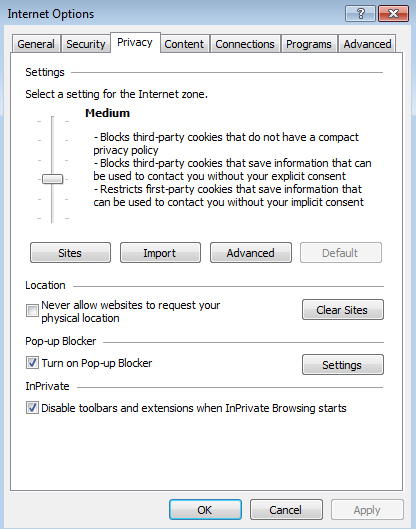Open the per-site privacy Sites button
Screen dimensions: 416x529
pyautogui.click(x=70, y=253)
